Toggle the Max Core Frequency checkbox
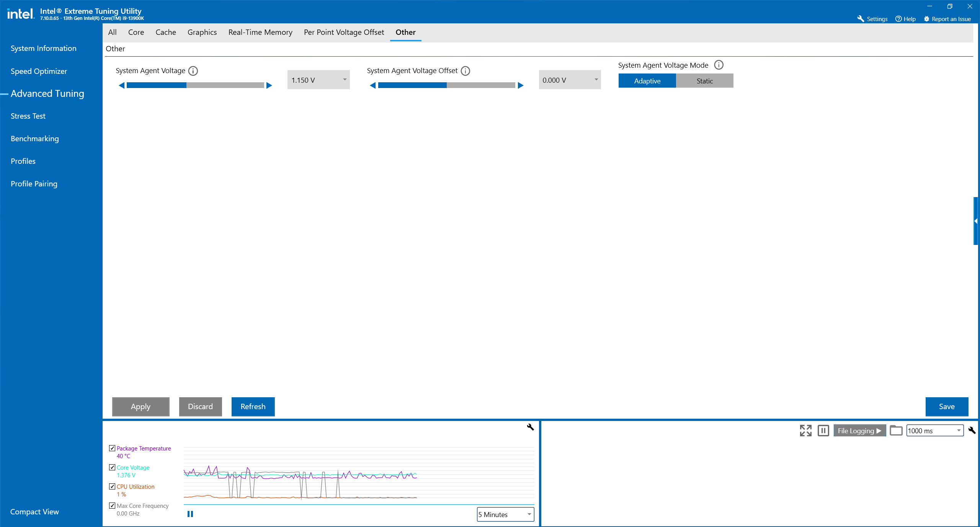 112,506
